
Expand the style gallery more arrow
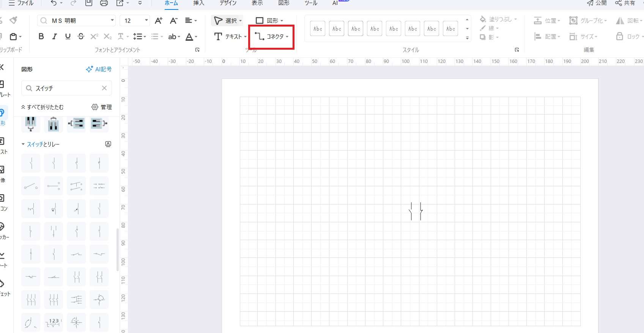(467, 38)
